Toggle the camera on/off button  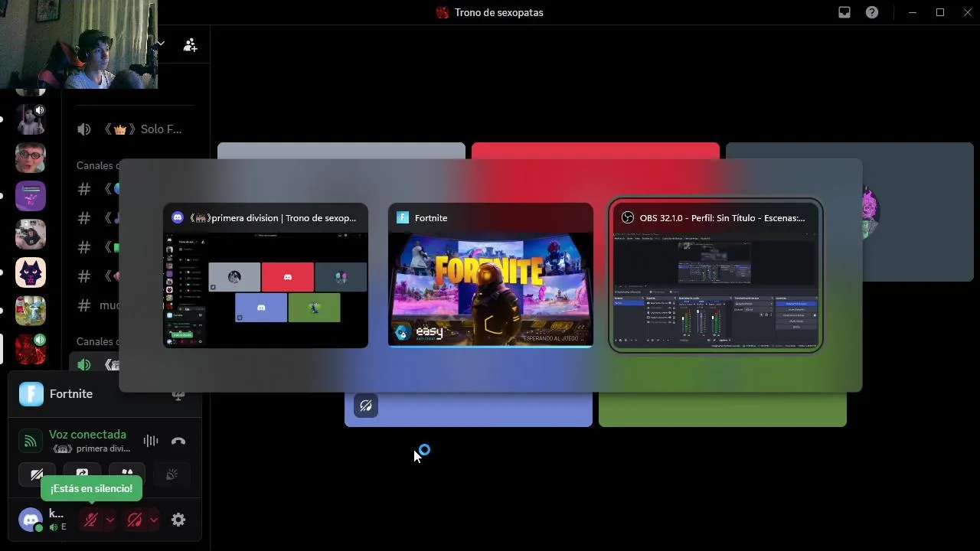[x=37, y=474]
